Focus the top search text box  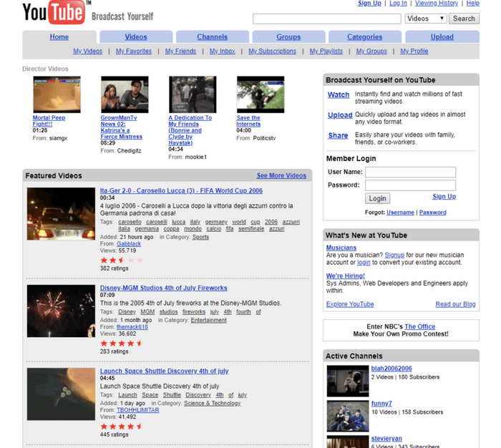click(x=326, y=19)
